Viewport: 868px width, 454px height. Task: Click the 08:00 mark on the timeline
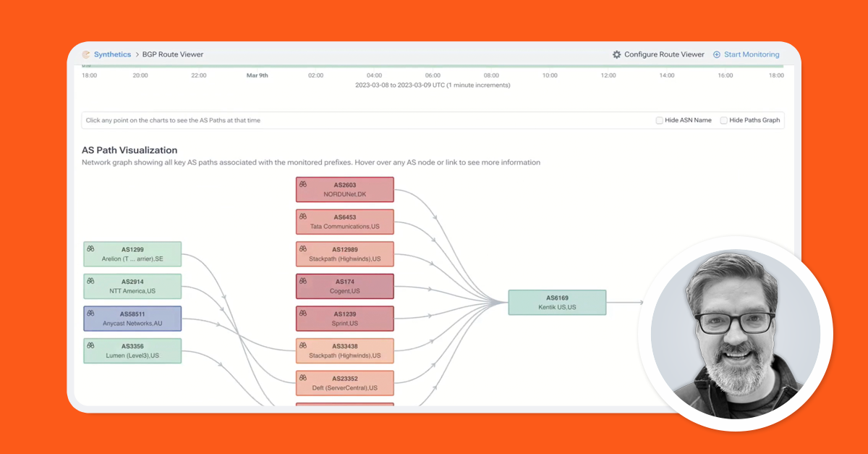(x=491, y=75)
